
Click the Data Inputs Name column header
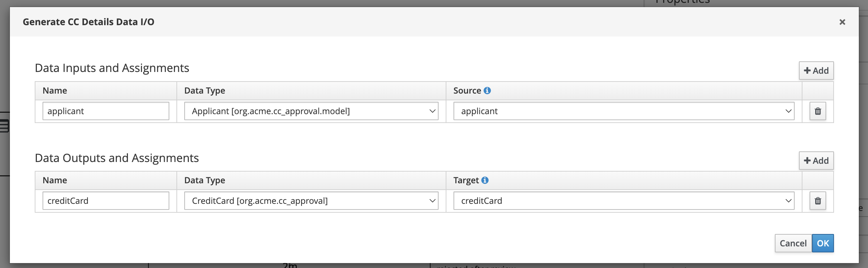pos(55,91)
